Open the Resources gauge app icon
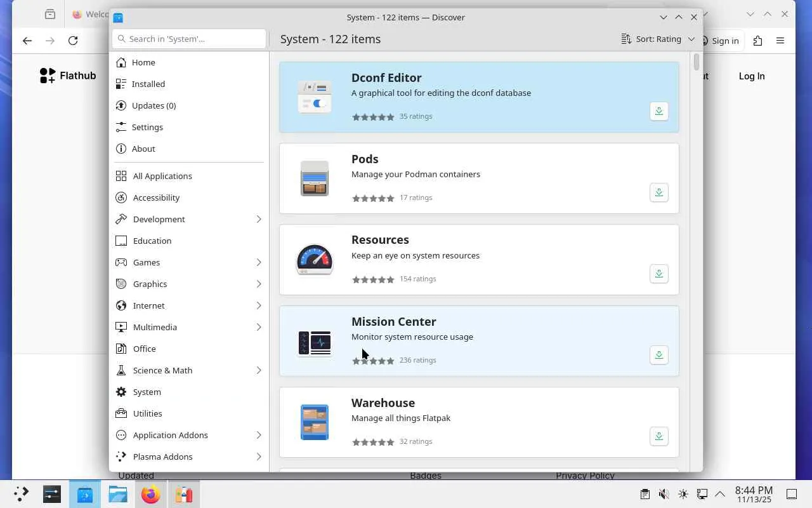This screenshot has height=508, width=812. click(x=315, y=260)
